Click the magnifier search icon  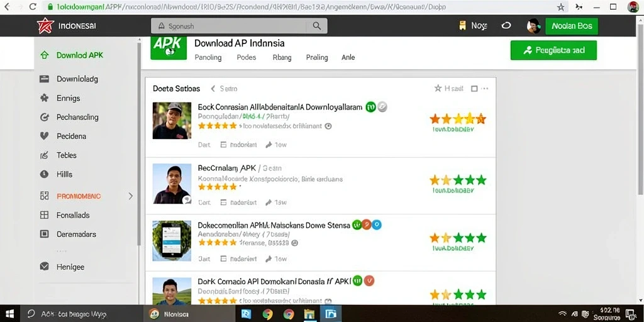click(317, 26)
